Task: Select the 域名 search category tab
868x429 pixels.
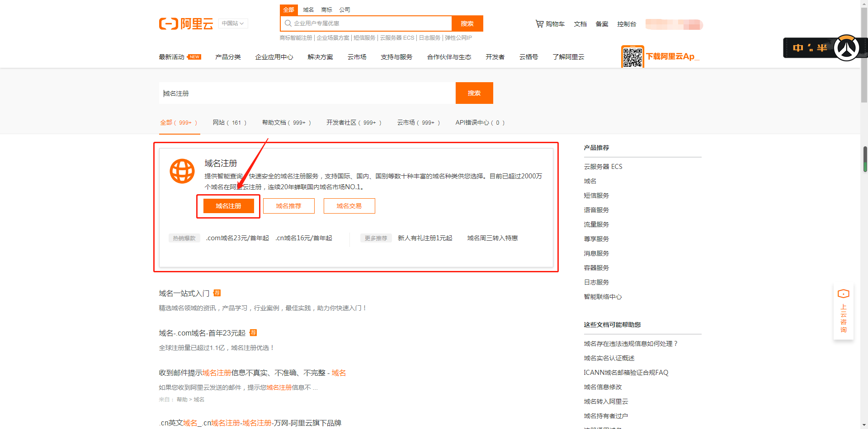Action: coord(308,9)
